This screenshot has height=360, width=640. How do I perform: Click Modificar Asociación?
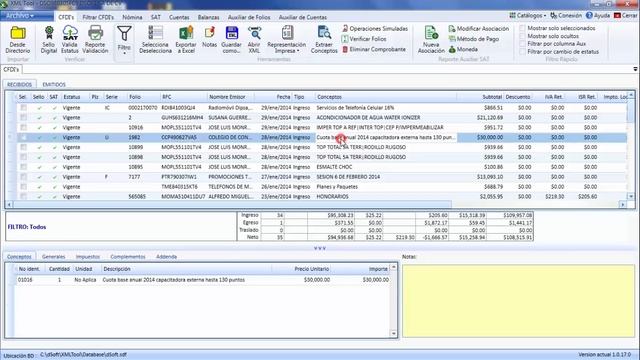tap(479, 29)
